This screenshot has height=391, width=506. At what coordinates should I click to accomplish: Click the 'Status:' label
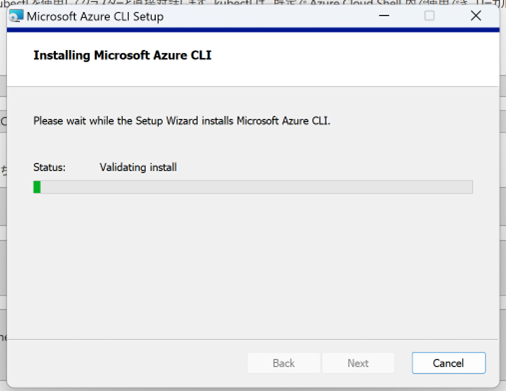coord(49,167)
